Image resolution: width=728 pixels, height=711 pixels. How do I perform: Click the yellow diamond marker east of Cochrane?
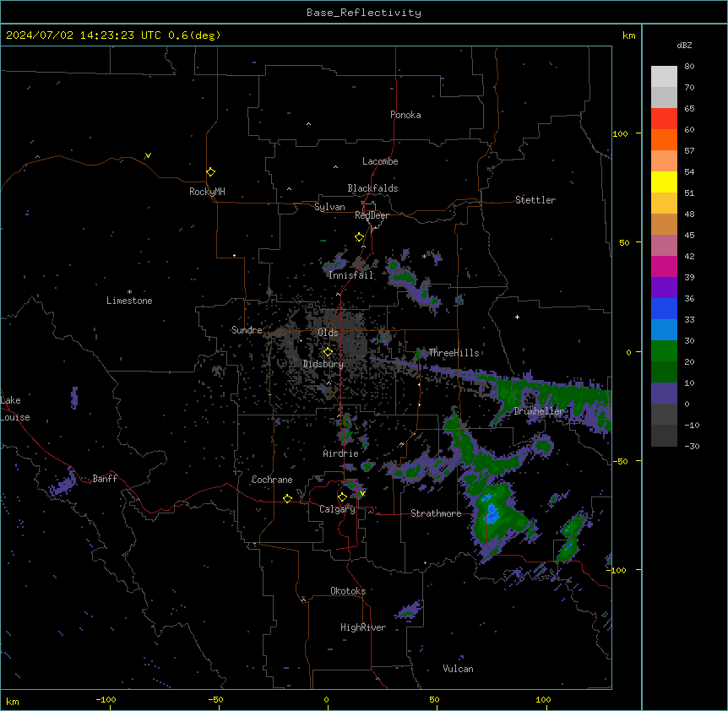[287, 498]
